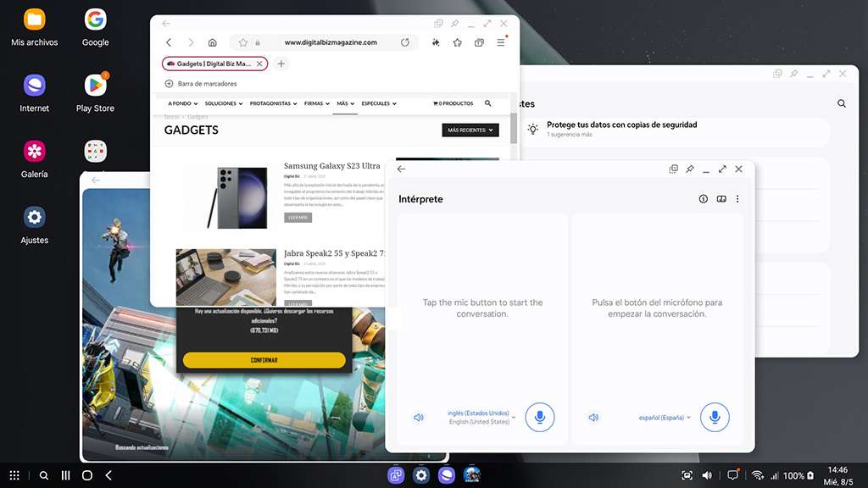Open Intérprete more options menu
The width and height of the screenshot is (868, 488).
click(x=737, y=198)
